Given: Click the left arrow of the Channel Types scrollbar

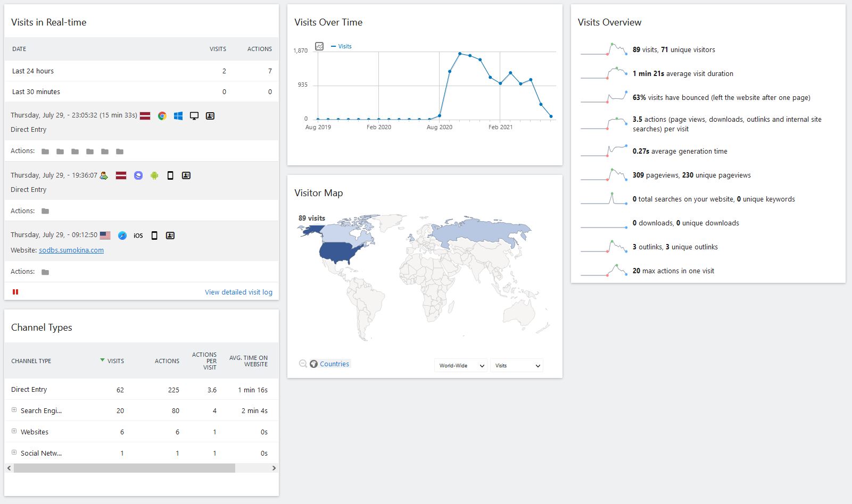Looking at the screenshot, I should (x=9, y=468).
